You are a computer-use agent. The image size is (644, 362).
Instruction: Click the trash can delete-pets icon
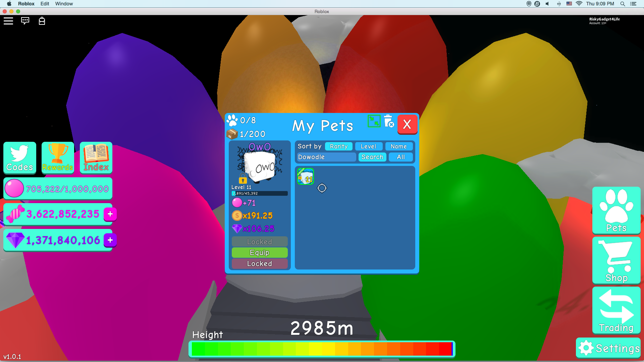click(389, 121)
